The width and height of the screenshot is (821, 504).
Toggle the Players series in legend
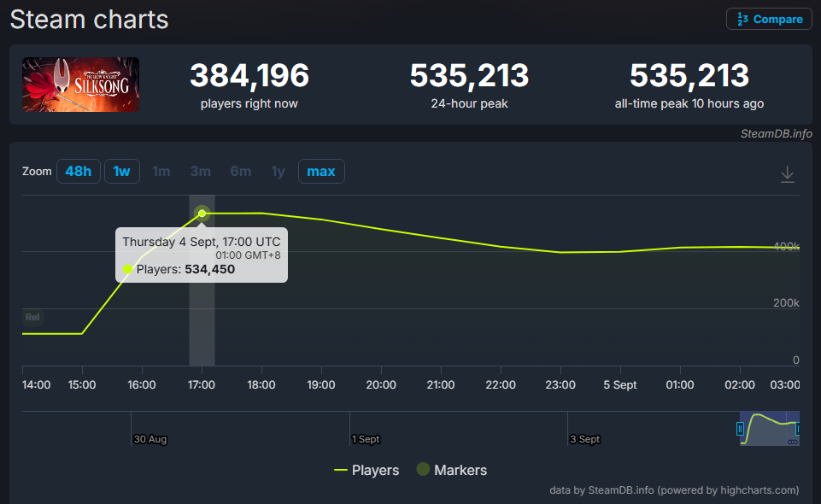[x=367, y=470]
